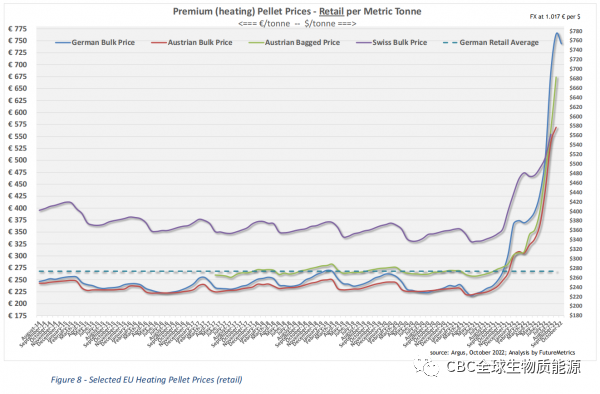Viewport: 600px width, 394px height.
Task: Click the green Austrian Bagged legend line swatch
Action: pyautogui.click(x=256, y=43)
